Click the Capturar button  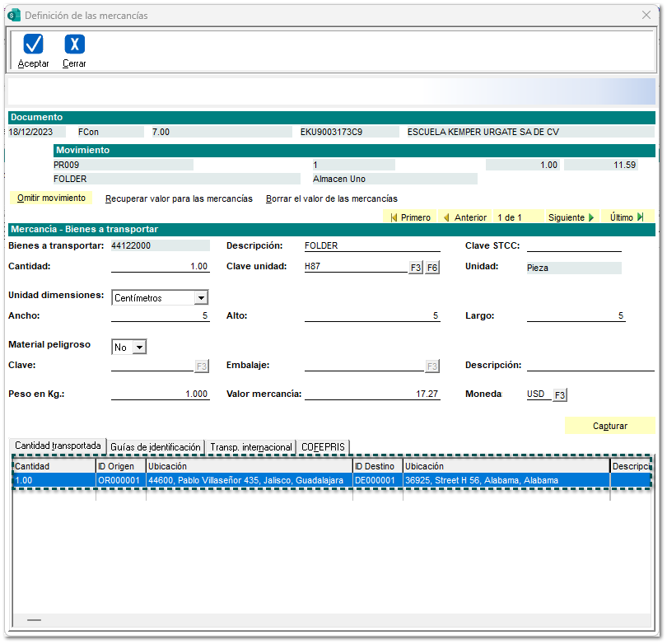point(609,426)
